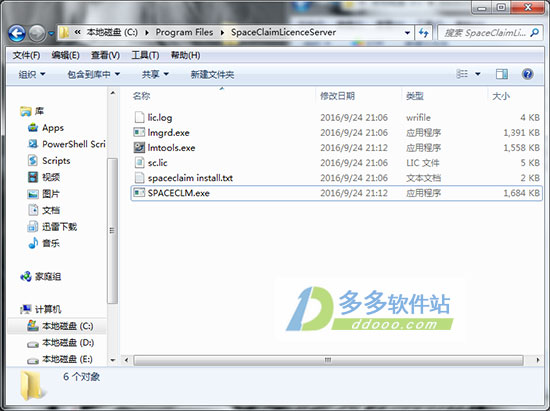This screenshot has width=550, height=411.
Task: Click the 2 KB size cell
Action: 530,178
